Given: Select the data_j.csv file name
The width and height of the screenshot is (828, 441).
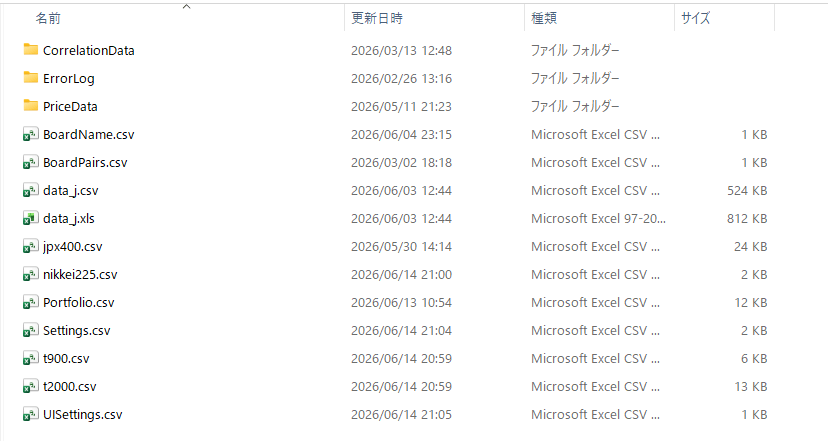Looking at the screenshot, I should click(x=71, y=191).
